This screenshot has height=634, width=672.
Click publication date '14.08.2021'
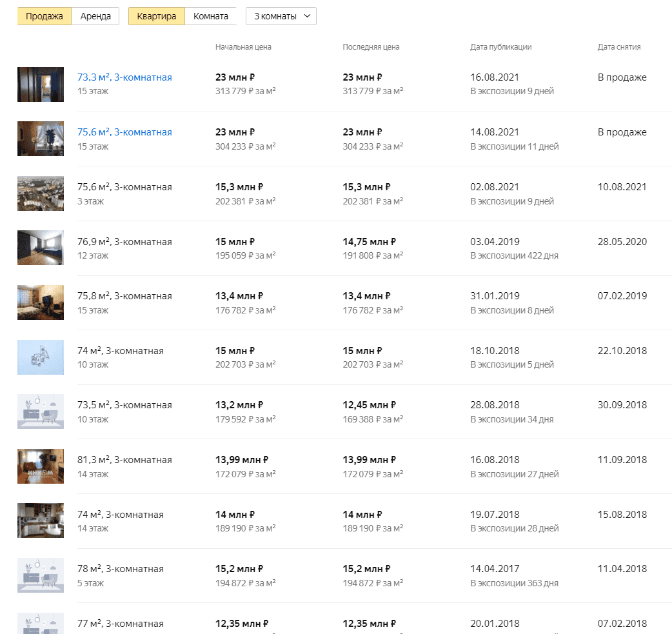click(x=495, y=132)
